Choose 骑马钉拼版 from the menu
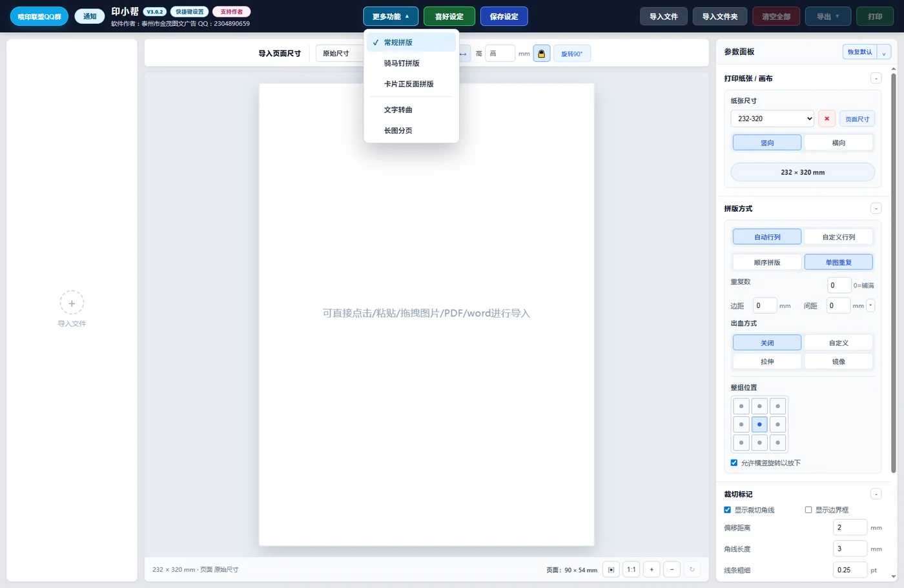This screenshot has width=904, height=588. pyautogui.click(x=411, y=63)
